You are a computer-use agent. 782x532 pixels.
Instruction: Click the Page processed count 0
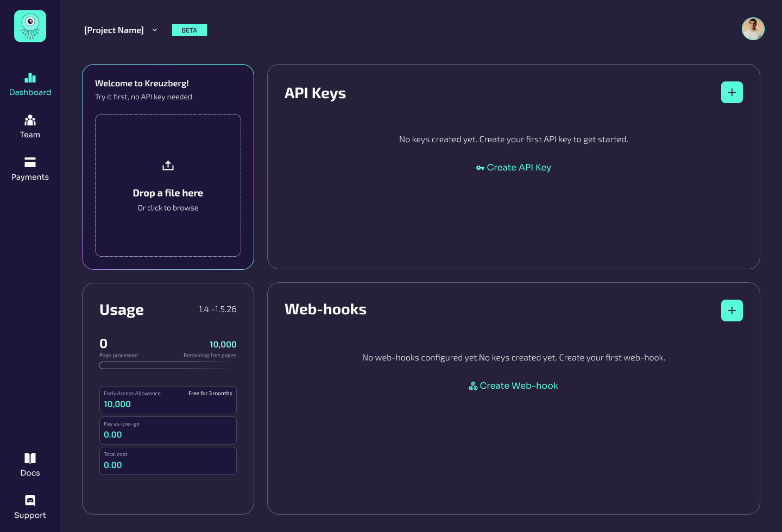coord(103,344)
